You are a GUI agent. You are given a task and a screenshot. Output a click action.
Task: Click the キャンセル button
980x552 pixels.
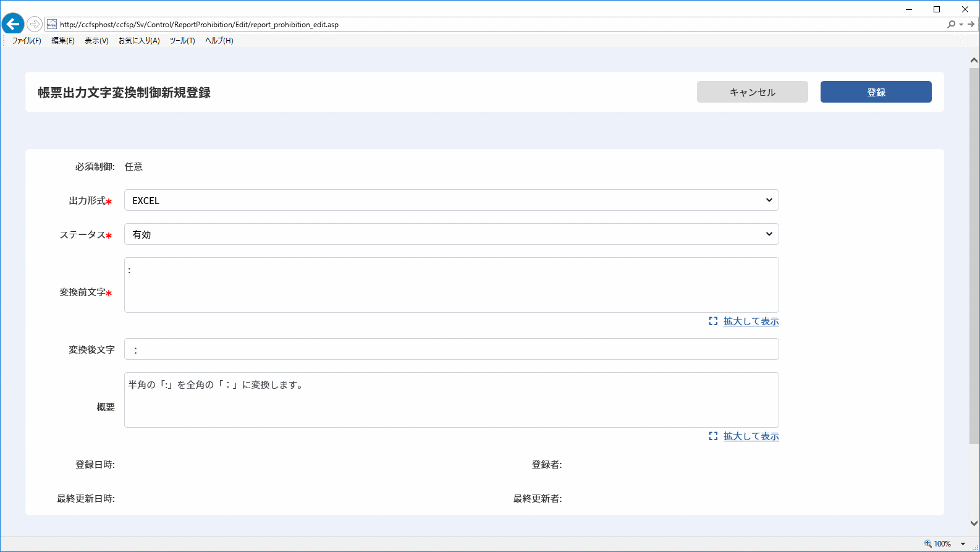(753, 92)
